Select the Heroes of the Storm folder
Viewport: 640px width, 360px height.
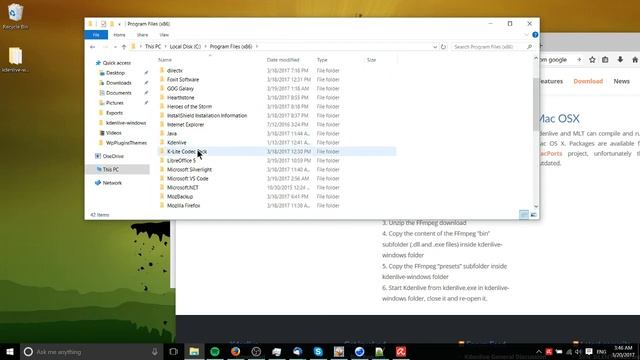coord(189,107)
